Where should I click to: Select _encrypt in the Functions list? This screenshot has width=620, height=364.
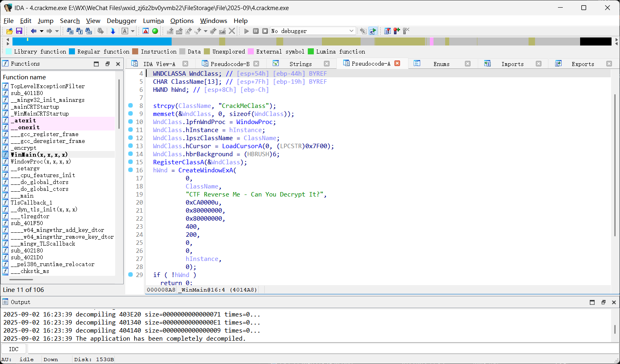click(x=23, y=148)
